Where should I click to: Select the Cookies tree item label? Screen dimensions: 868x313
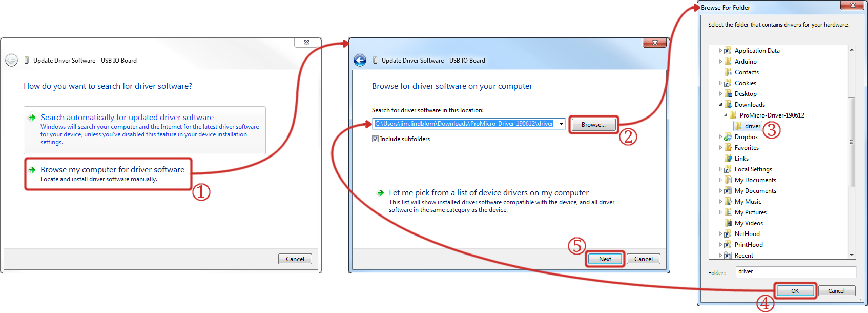pos(745,83)
